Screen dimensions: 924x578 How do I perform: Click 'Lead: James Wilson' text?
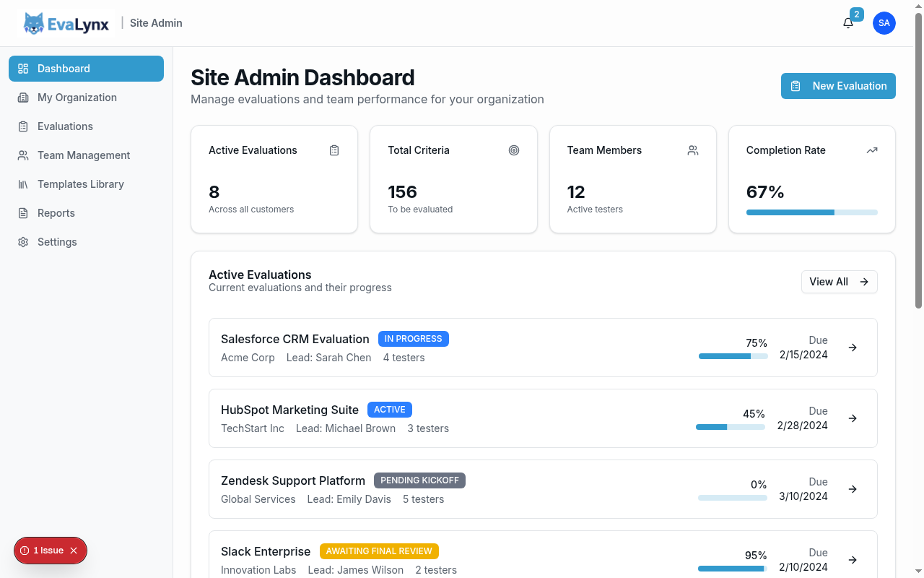click(x=355, y=570)
